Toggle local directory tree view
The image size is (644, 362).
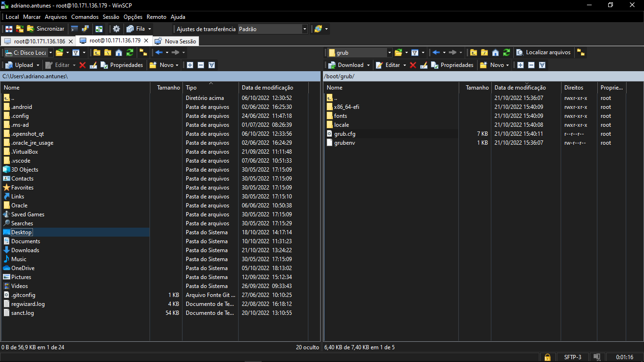tap(143, 52)
